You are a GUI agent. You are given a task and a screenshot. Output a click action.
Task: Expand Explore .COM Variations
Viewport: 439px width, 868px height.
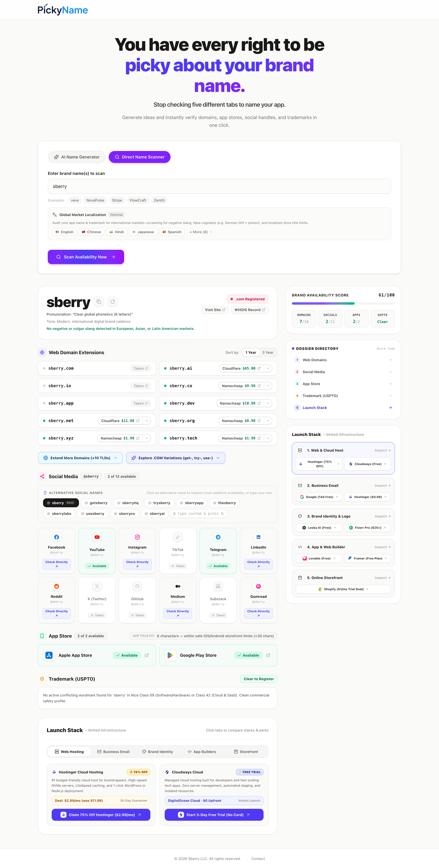(x=176, y=458)
